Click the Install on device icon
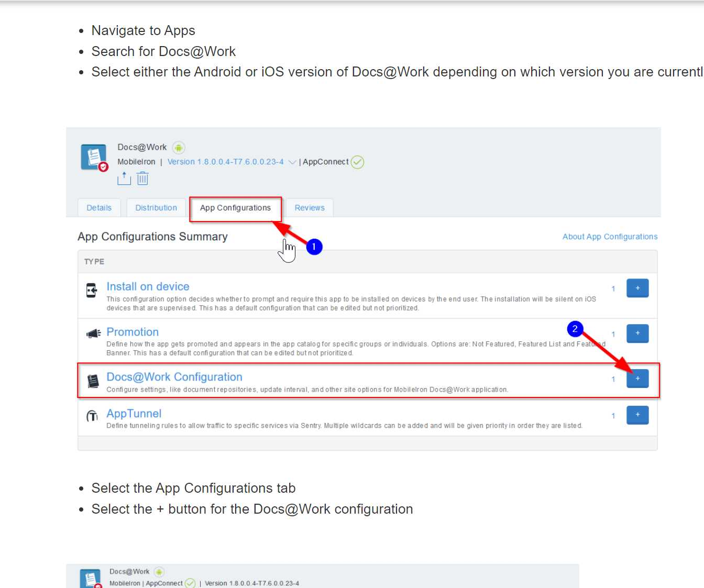This screenshot has height=588, width=704. pos(92,290)
